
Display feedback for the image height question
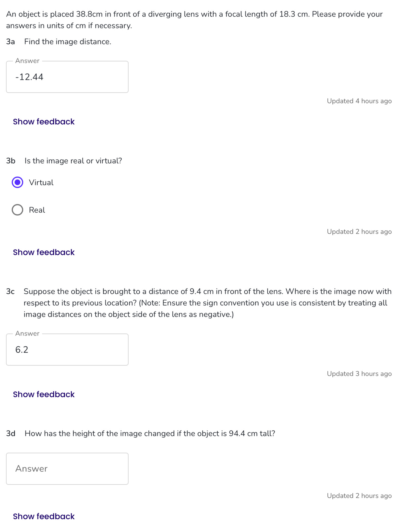44,516
